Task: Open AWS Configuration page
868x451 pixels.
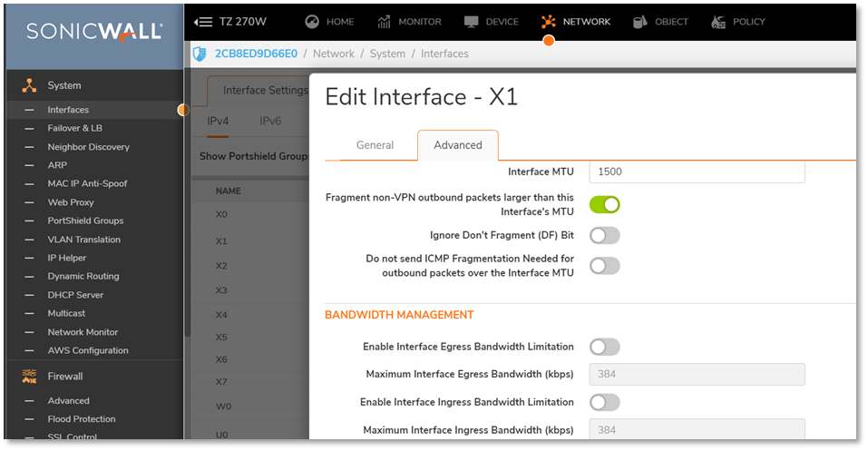Action: click(x=87, y=350)
